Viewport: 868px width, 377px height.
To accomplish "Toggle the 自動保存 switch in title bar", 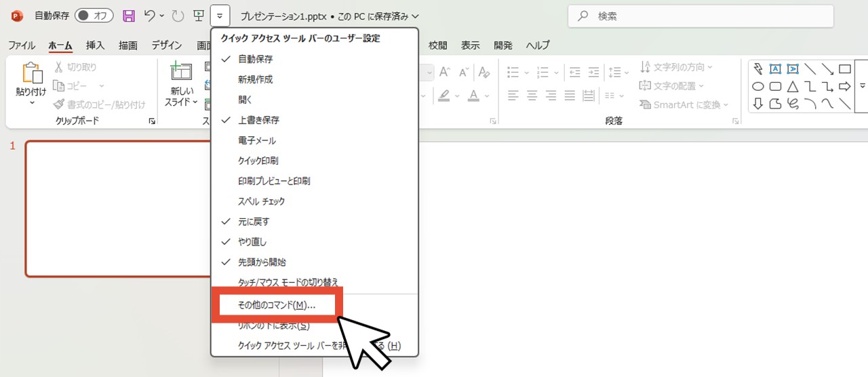I will [x=94, y=15].
